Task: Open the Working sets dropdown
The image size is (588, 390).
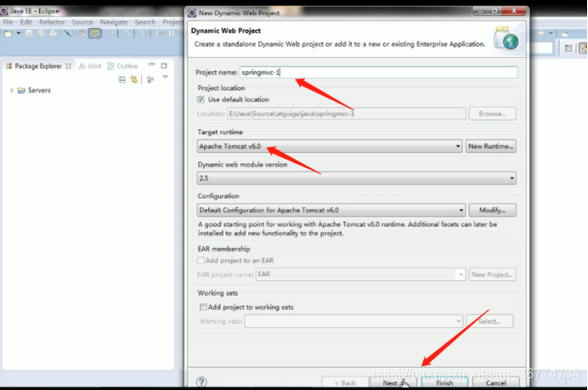Action: pyautogui.click(x=353, y=321)
